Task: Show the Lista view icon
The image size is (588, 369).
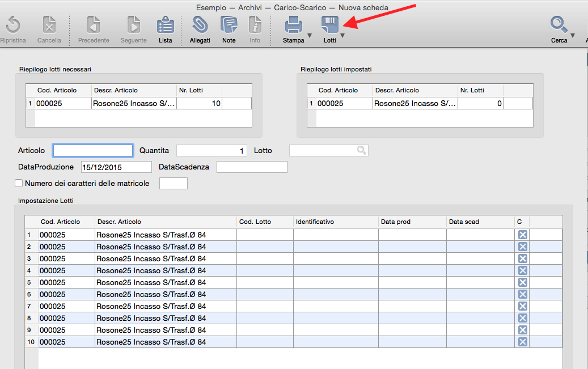Action: 165,25
